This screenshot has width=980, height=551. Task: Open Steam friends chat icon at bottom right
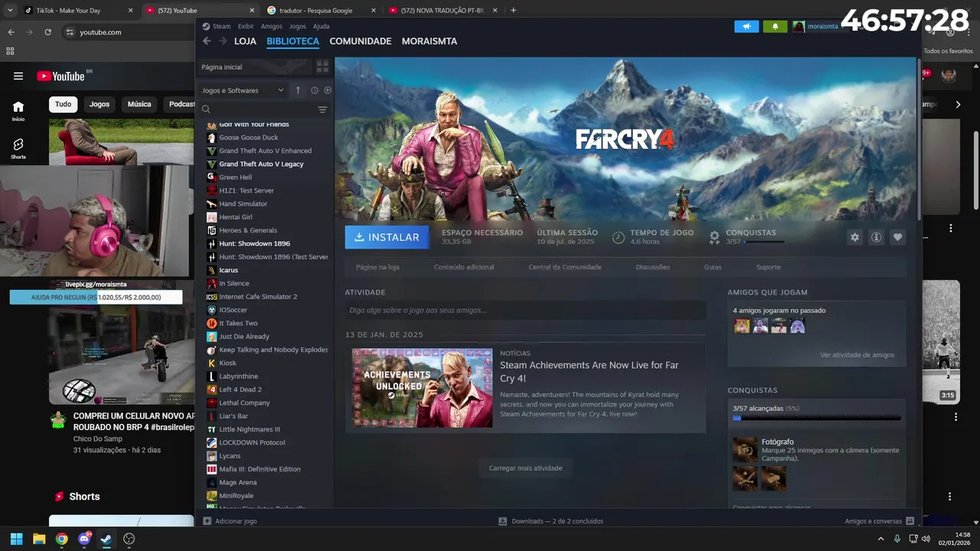pyautogui.click(x=910, y=521)
